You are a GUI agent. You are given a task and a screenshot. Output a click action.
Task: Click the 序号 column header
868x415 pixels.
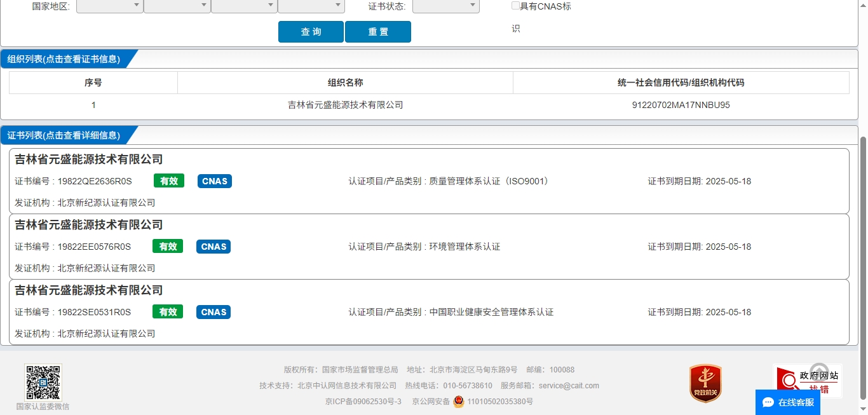click(93, 83)
